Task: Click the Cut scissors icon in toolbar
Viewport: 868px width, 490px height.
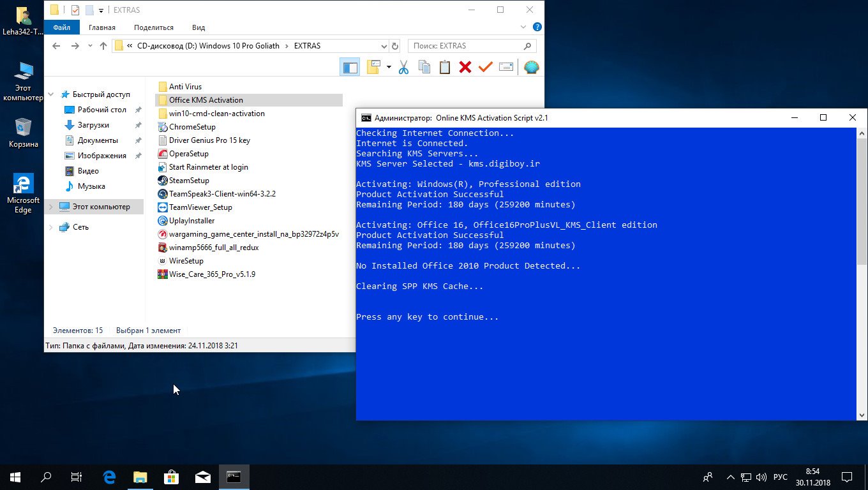Action: 403,67
